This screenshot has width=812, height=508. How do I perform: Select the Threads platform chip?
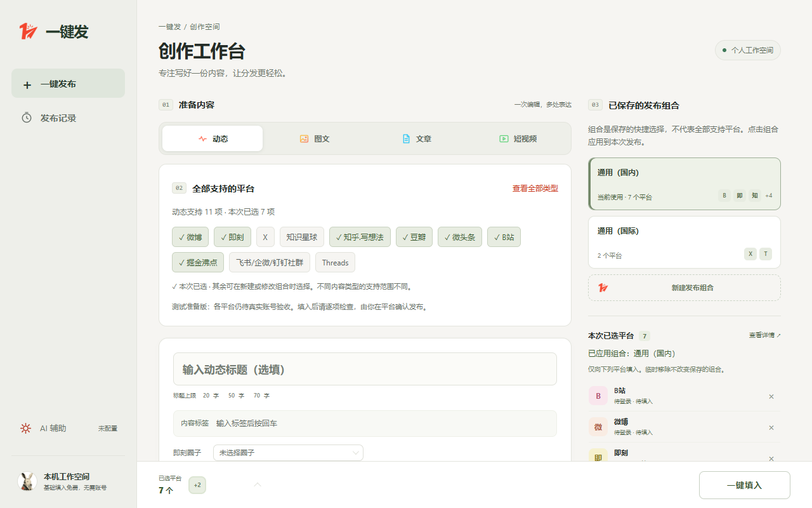[x=335, y=262]
